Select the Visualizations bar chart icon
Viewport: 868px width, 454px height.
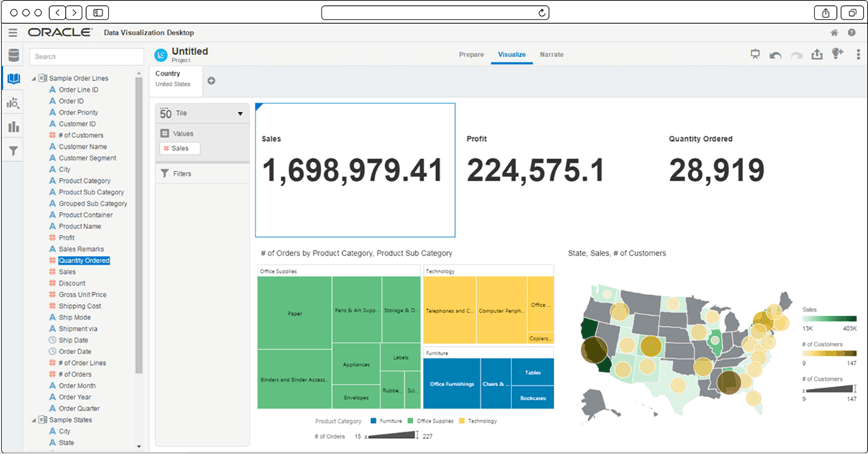[x=12, y=127]
